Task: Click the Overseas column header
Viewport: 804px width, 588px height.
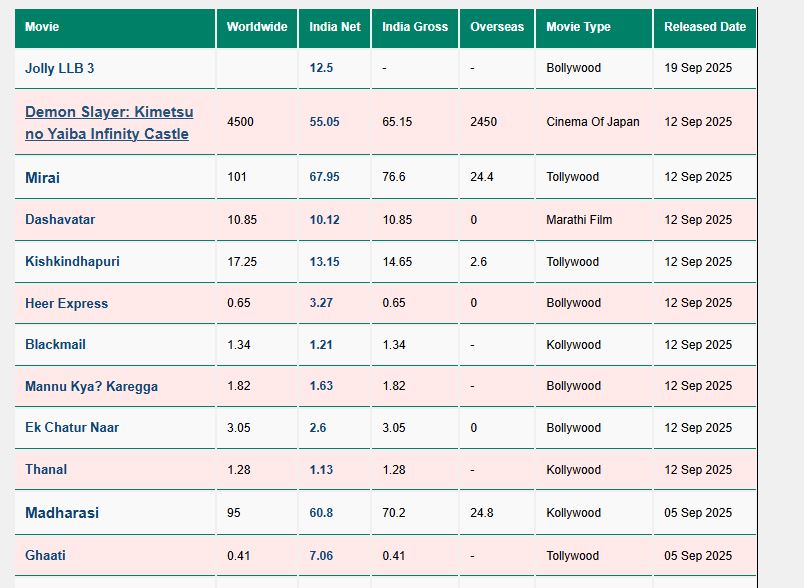Action: coord(497,28)
